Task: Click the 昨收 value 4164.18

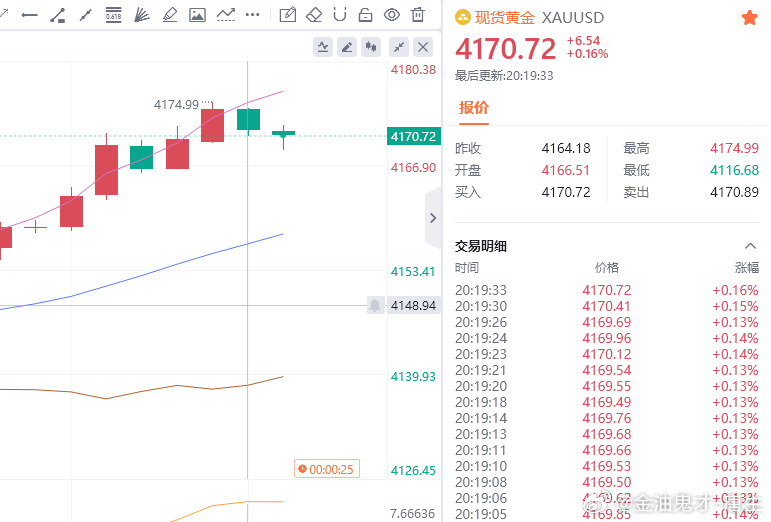Action: [566, 148]
